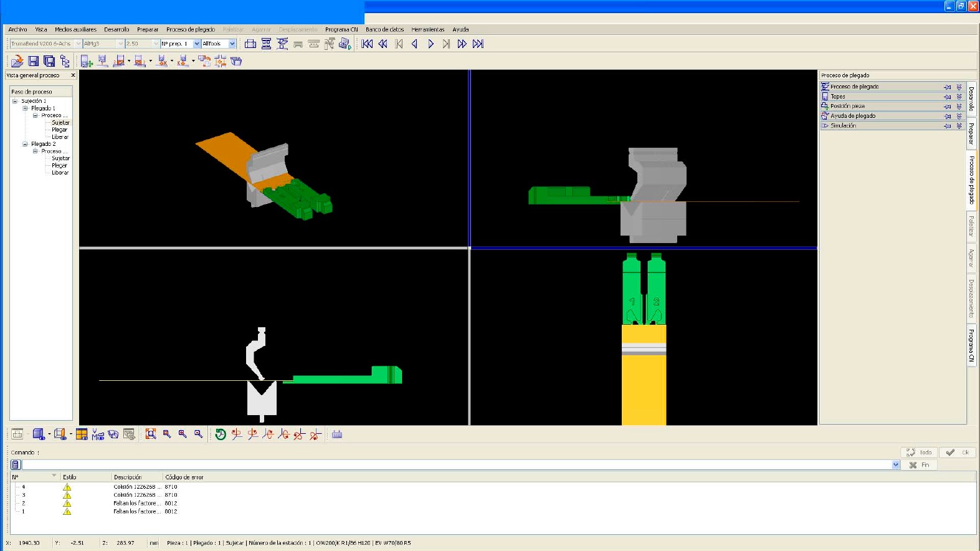Open the Archivo menu

point(17,29)
